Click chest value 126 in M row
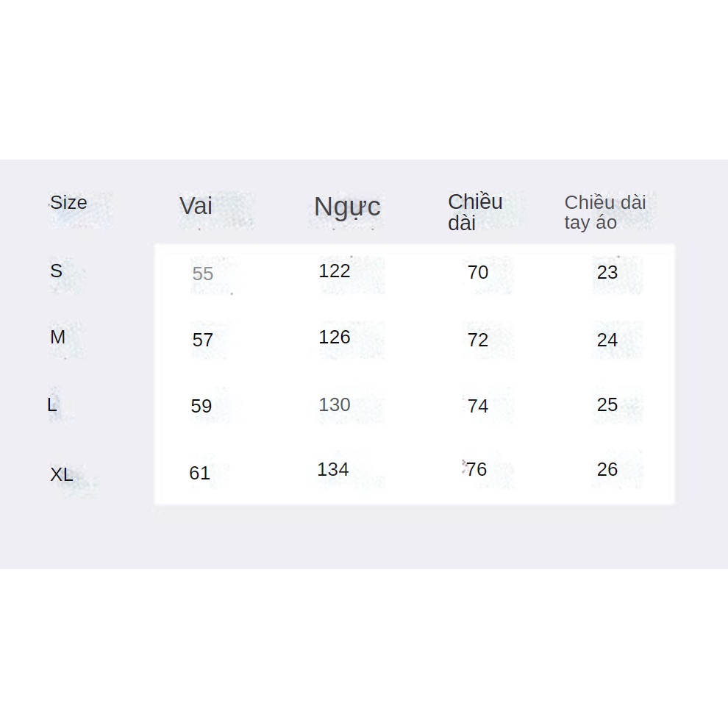This screenshot has height=728, width=728. [x=335, y=338]
